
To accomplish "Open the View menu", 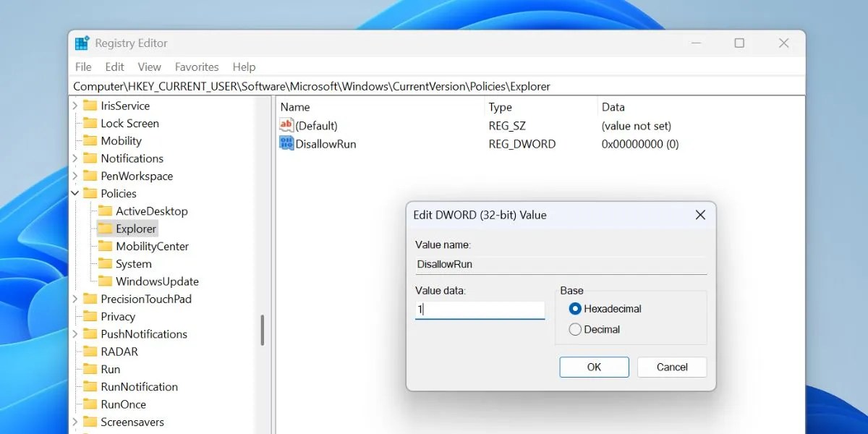I will pyautogui.click(x=149, y=67).
